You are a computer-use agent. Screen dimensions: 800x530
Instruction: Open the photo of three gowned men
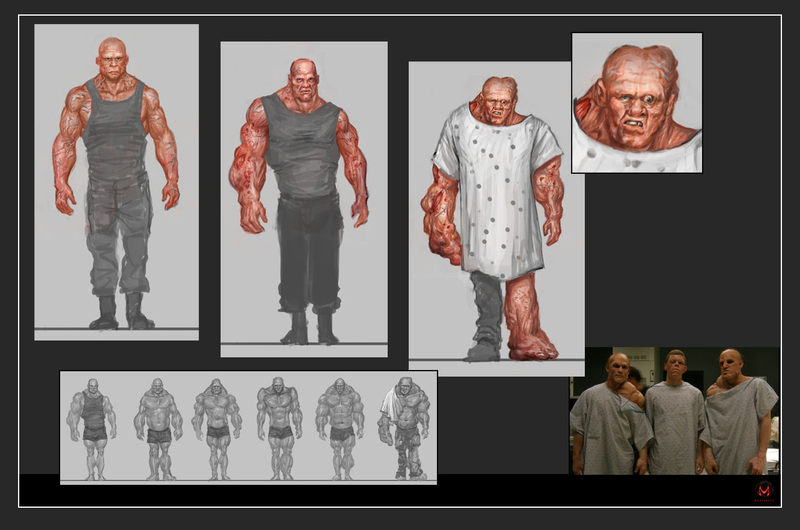(x=674, y=411)
